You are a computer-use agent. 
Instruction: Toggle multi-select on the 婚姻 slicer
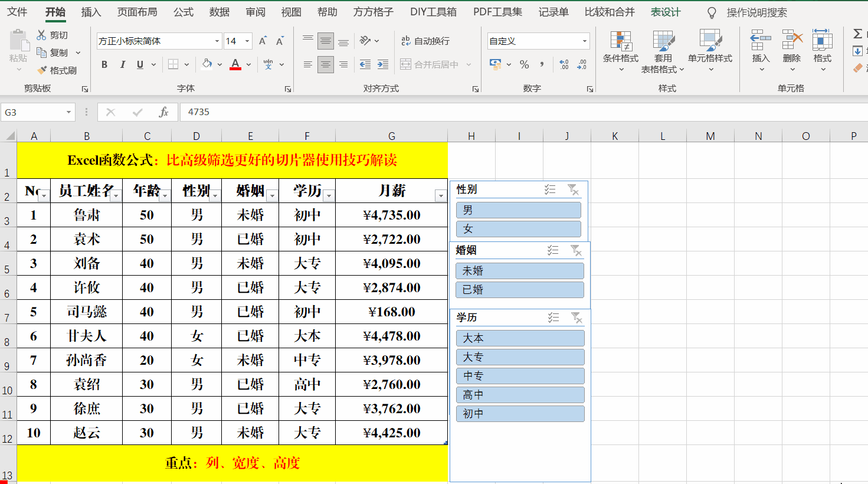[x=553, y=250]
